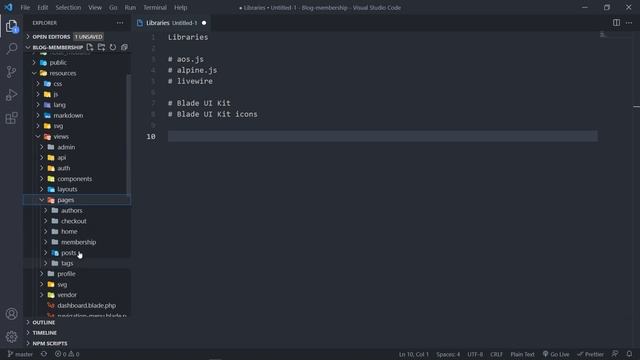
Task: Collapse the BLOG-MEMBERSHIP root folder section
Action: click(57, 47)
